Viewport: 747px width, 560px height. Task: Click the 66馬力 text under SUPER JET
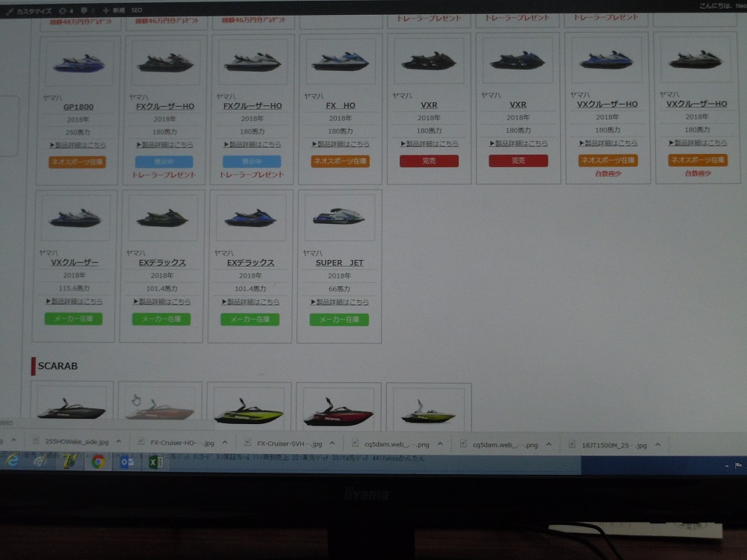pyautogui.click(x=339, y=289)
